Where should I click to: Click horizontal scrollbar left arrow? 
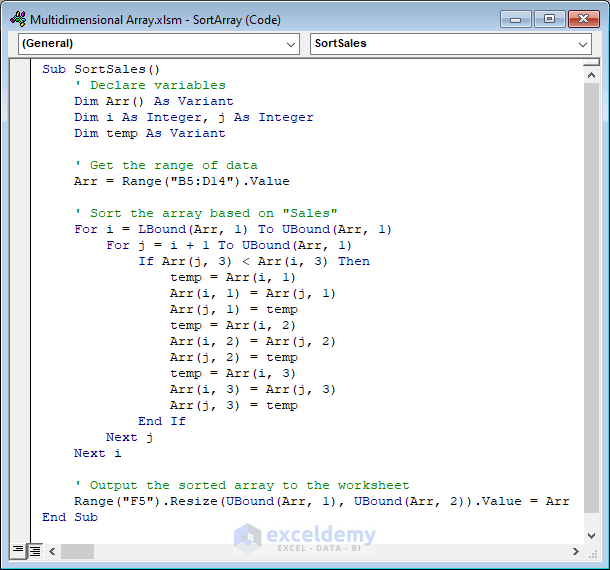coord(52,551)
